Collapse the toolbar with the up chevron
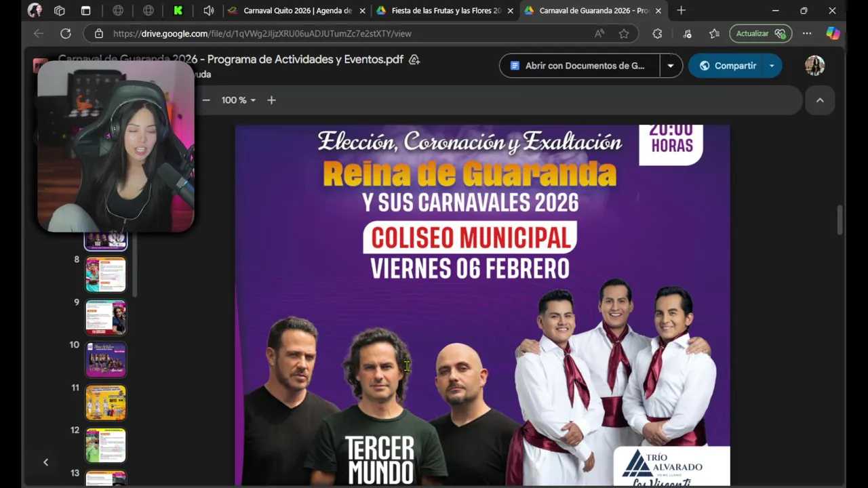The width and height of the screenshot is (868, 488). click(x=820, y=100)
